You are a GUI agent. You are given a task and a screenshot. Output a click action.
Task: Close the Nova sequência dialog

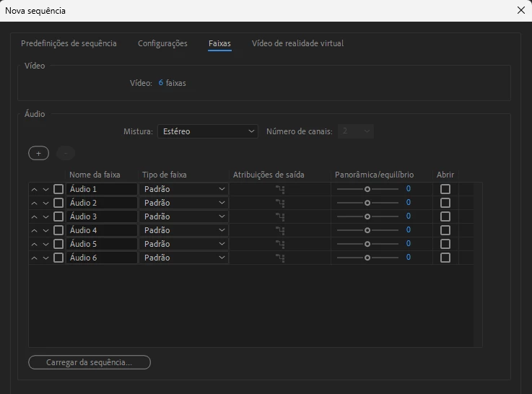tap(521, 10)
